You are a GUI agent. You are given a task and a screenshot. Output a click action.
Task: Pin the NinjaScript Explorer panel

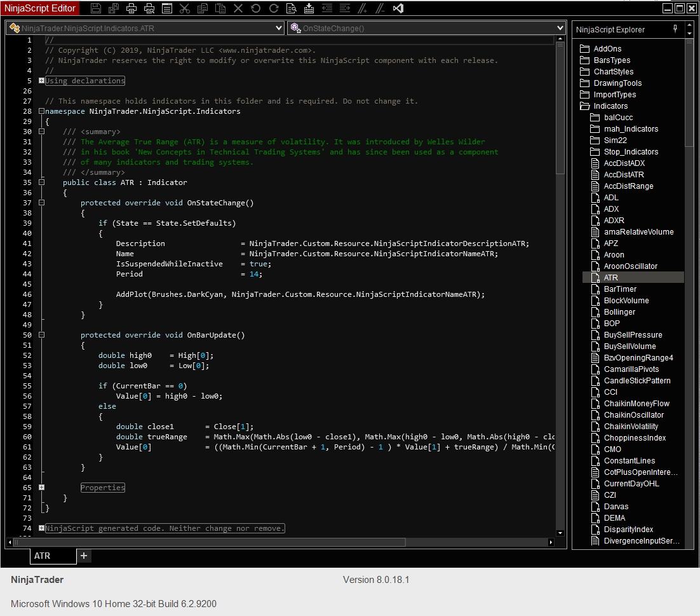[x=675, y=29]
